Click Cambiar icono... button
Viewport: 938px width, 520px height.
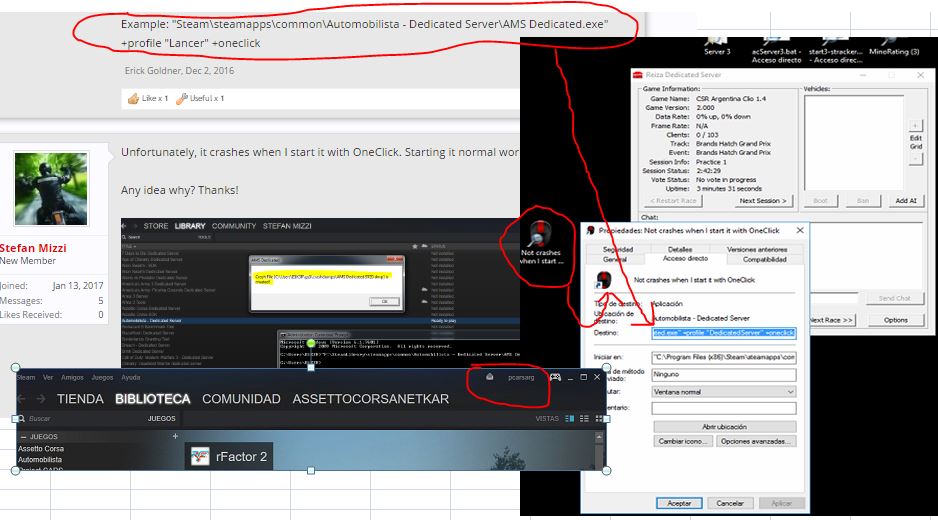(683, 441)
